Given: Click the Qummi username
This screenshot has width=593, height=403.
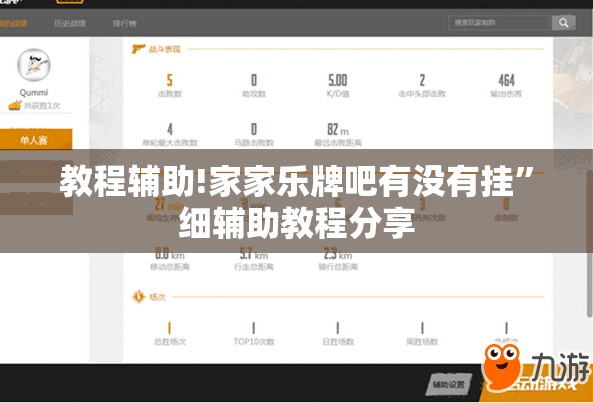Looking at the screenshot, I should [x=34, y=93].
